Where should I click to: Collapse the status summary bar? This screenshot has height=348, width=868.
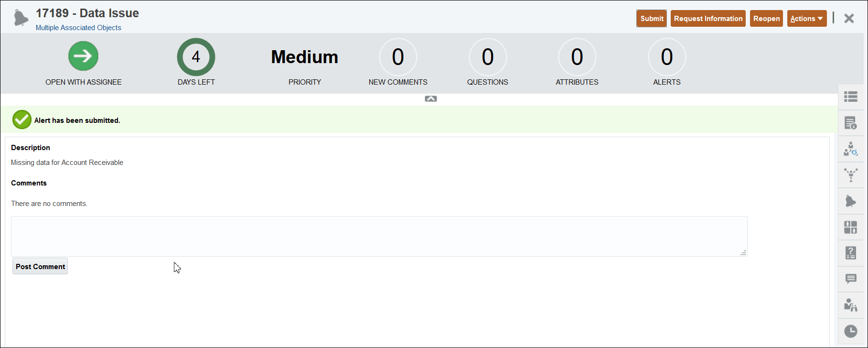click(x=430, y=98)
